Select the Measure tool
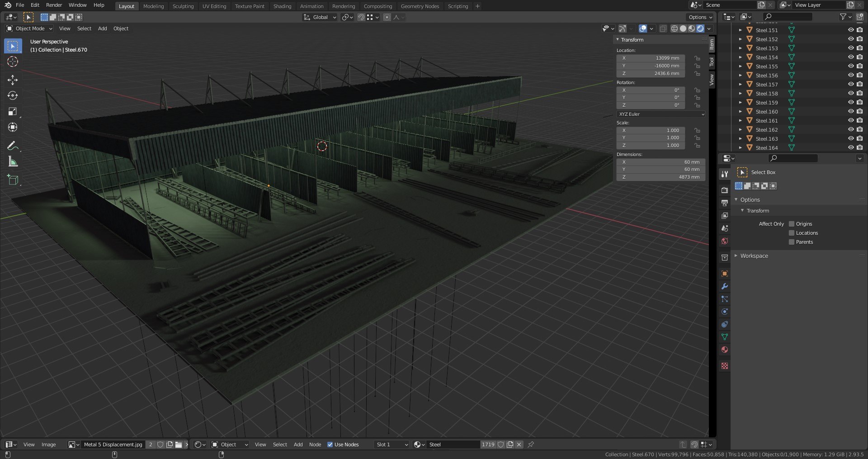Screen dimensions: 868x459 (x=13, y=161)
